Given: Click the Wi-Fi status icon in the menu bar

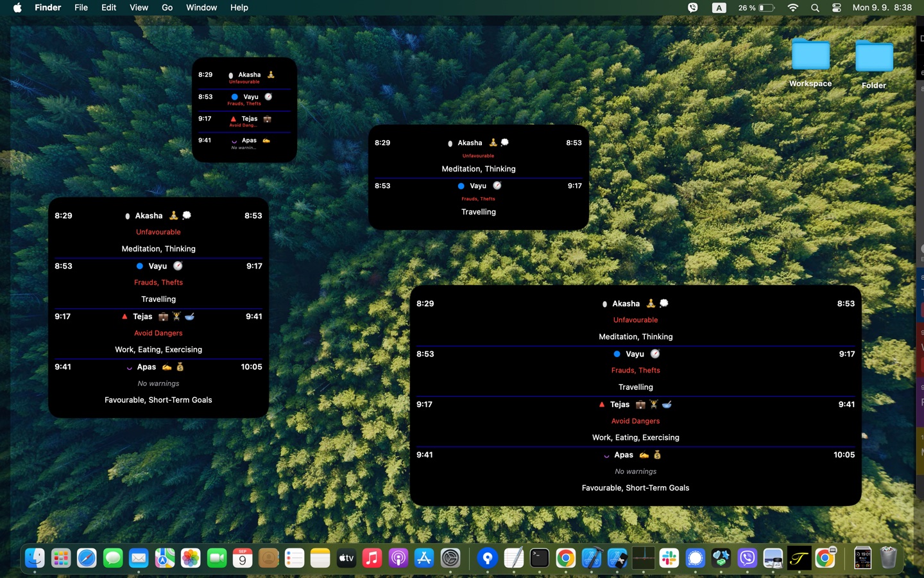Looking at the screenshot, I should 793,8.
